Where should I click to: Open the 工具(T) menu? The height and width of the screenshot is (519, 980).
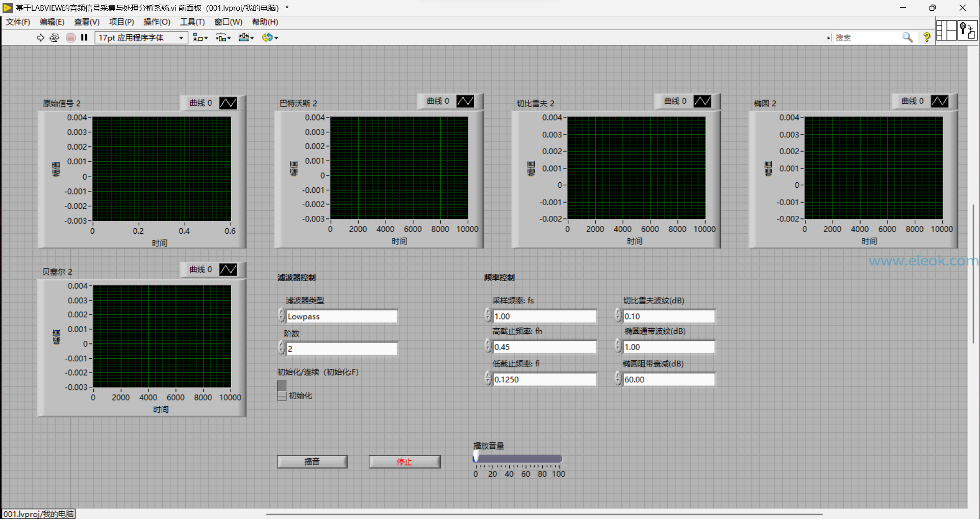point(192,22)
